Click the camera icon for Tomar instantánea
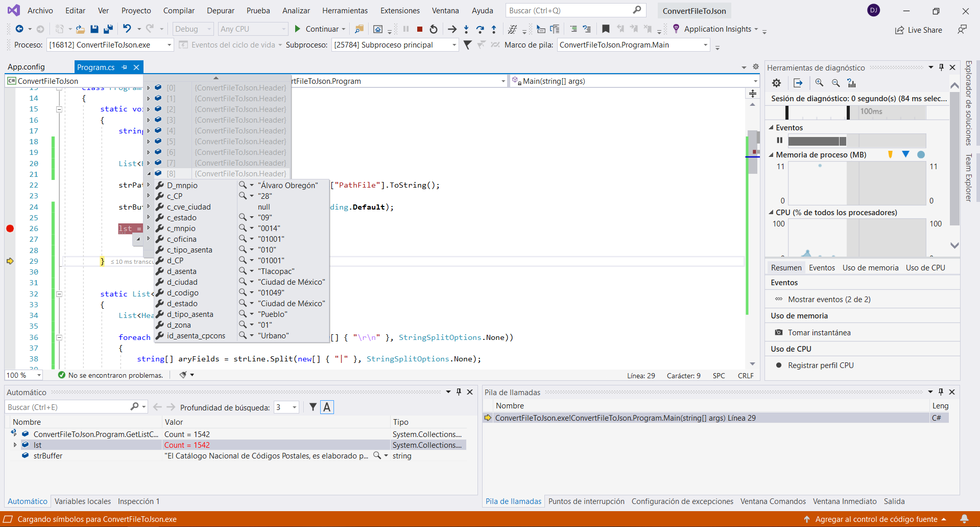Viewport: 980px width, 527px height. (779, 332)
